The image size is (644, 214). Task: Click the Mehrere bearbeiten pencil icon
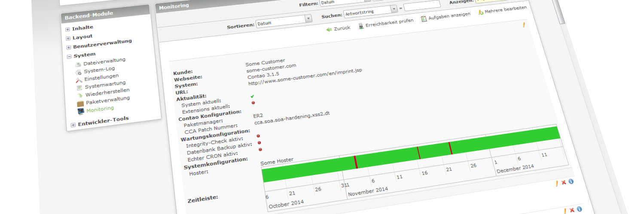[x=481, y=12]
